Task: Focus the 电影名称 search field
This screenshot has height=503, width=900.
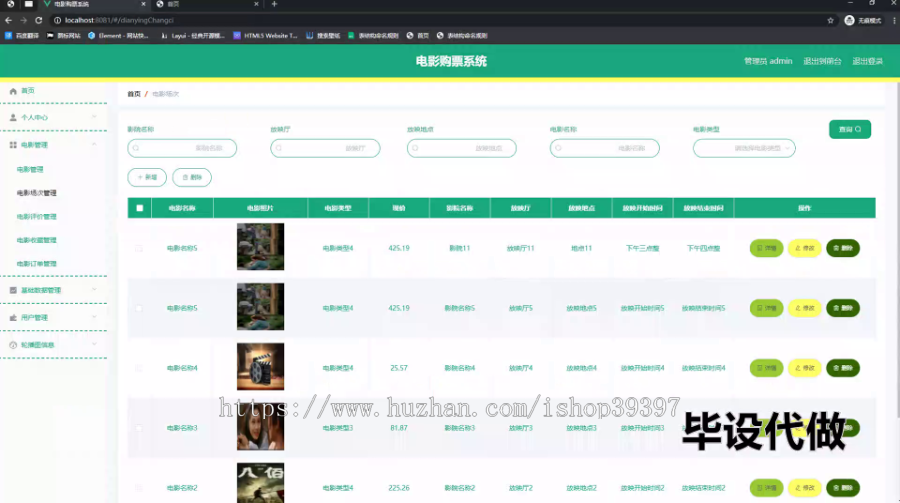Action: coord(604,148)
